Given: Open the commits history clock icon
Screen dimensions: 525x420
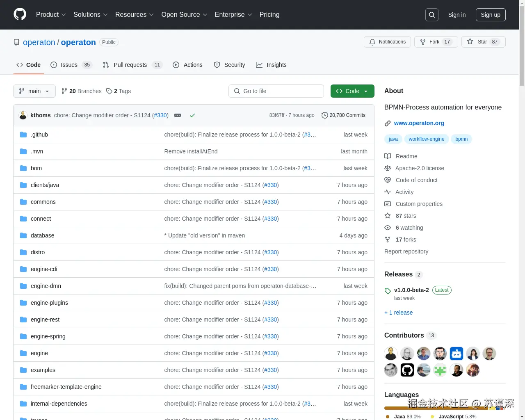Looking at the screenshot, I should click(x=325, y=115).
